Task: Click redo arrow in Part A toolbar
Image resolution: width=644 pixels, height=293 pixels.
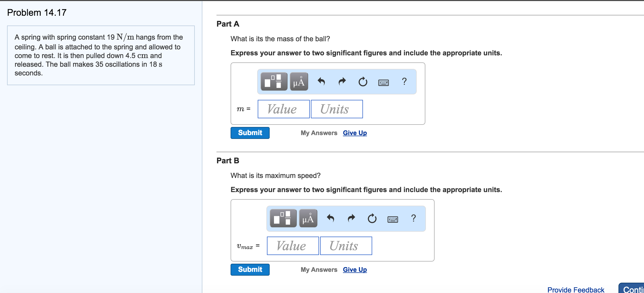Action: coord(342,81)
